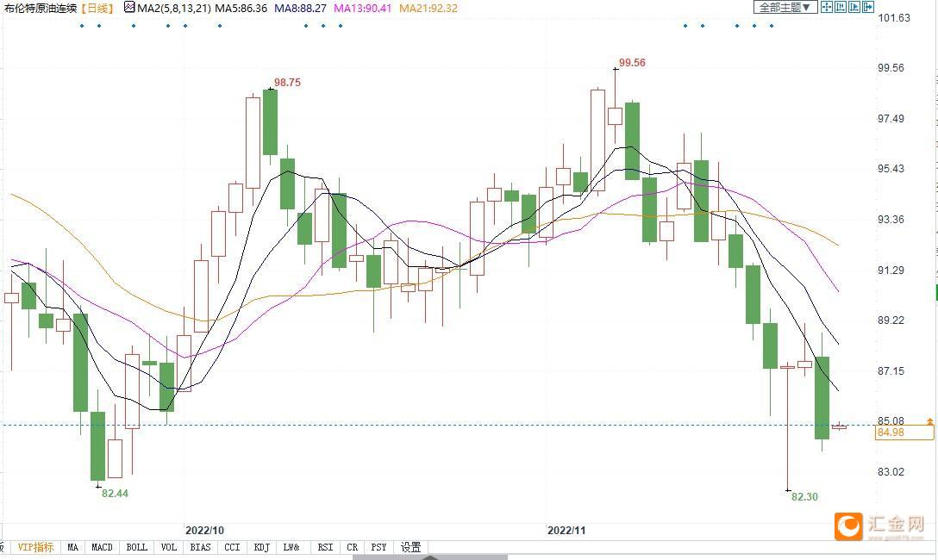This screenshot has width=938, height=560.
Task: Switch to the PSY indicator tab
Action: pyautogui.click(x=378, y=547)
